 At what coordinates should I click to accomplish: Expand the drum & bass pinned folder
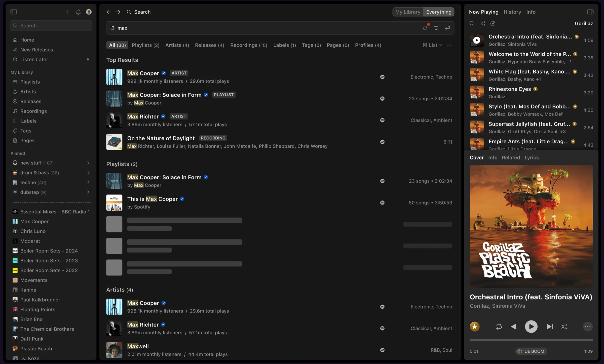tap(88, 173)
